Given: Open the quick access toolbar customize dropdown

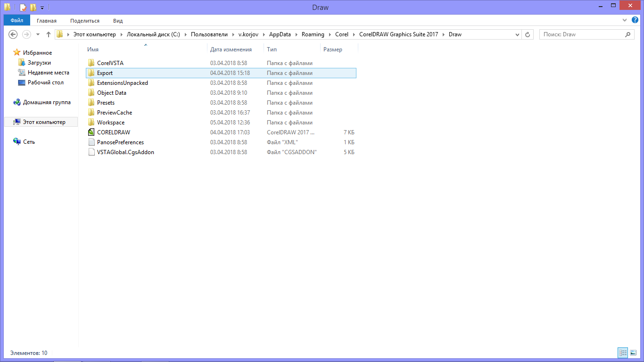Looking at the screenshot, I should (x=42, y=8).
